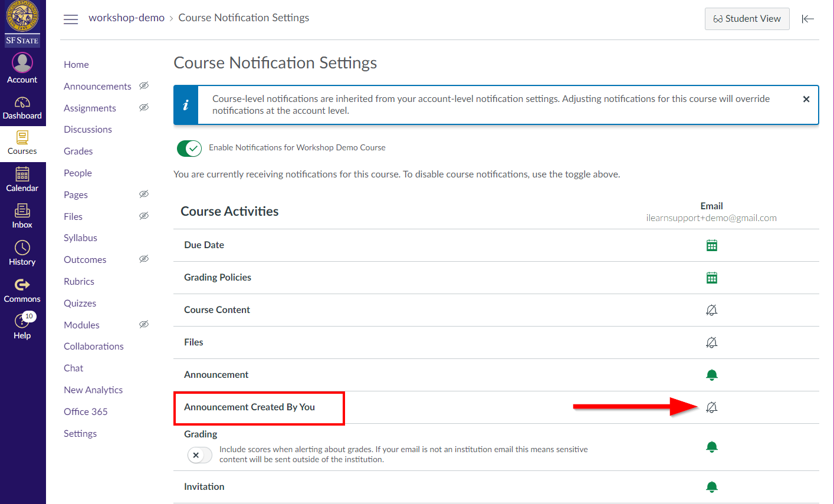Change the Invitation row notification bell
The height and width of the screenshot is (504, 834).
[x=712, y=487]
